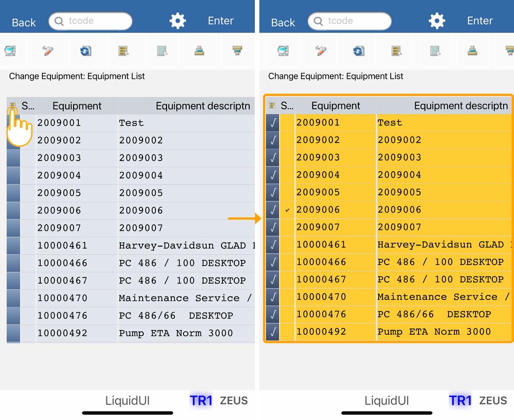Click the Details icon in right toolbar
The height and width of the screenshot is (420, 514).
pyautogui.click(x=283, y=51)
